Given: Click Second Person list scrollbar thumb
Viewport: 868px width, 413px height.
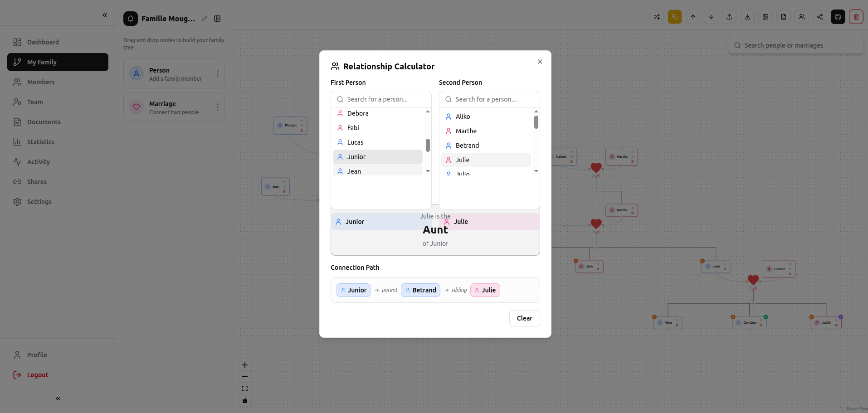Looking at the screenshot, I should (536, 122).
